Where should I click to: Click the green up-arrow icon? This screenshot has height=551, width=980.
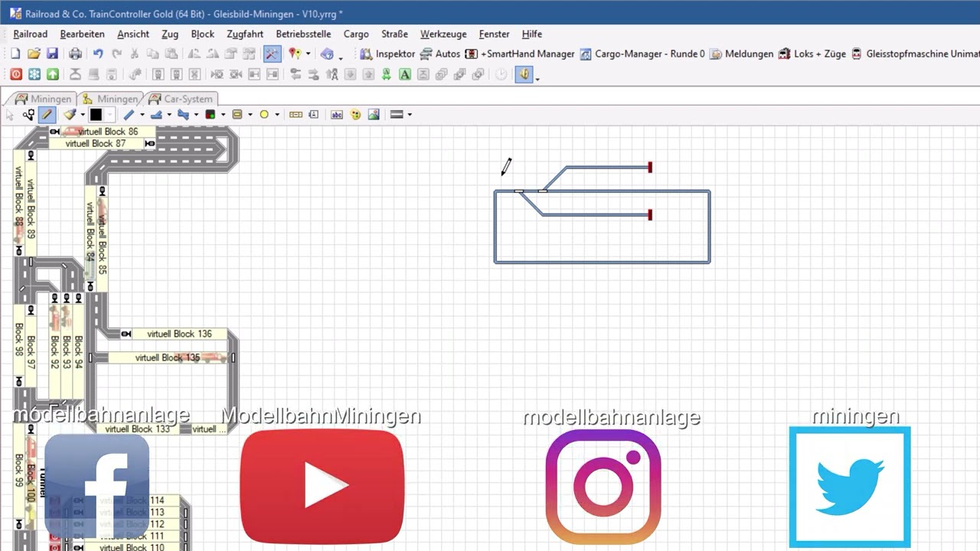pyautogui.click(x=53, y=74)
